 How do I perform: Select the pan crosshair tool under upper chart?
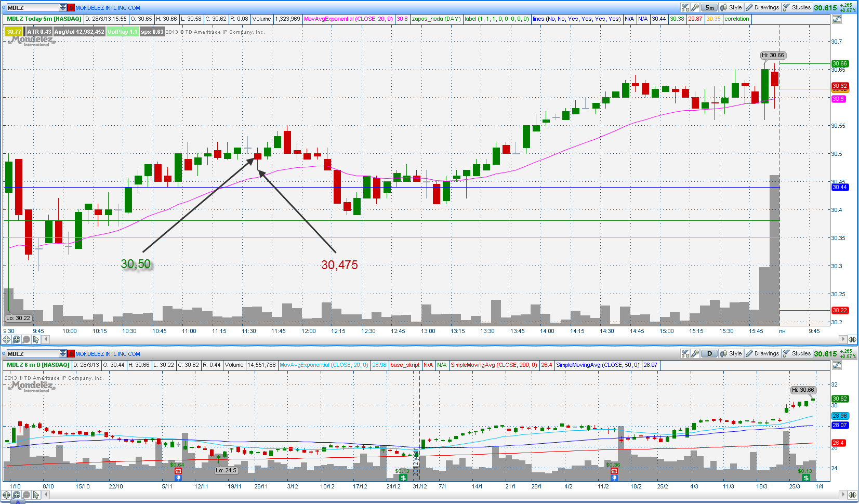point(7,339)
